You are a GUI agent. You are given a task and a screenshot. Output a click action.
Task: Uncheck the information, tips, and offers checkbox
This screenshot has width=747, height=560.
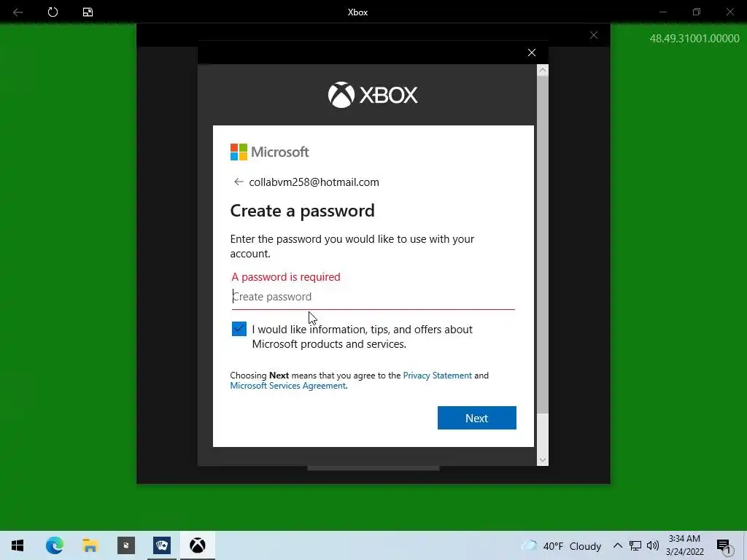239,329
